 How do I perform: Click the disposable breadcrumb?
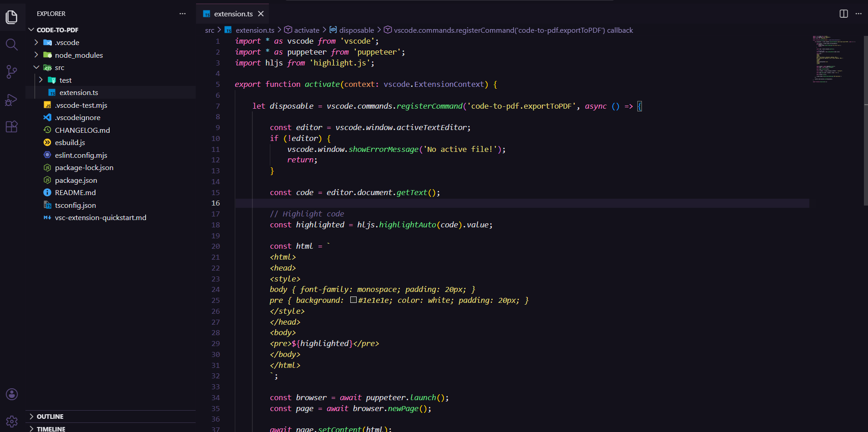tap(352, 30)
